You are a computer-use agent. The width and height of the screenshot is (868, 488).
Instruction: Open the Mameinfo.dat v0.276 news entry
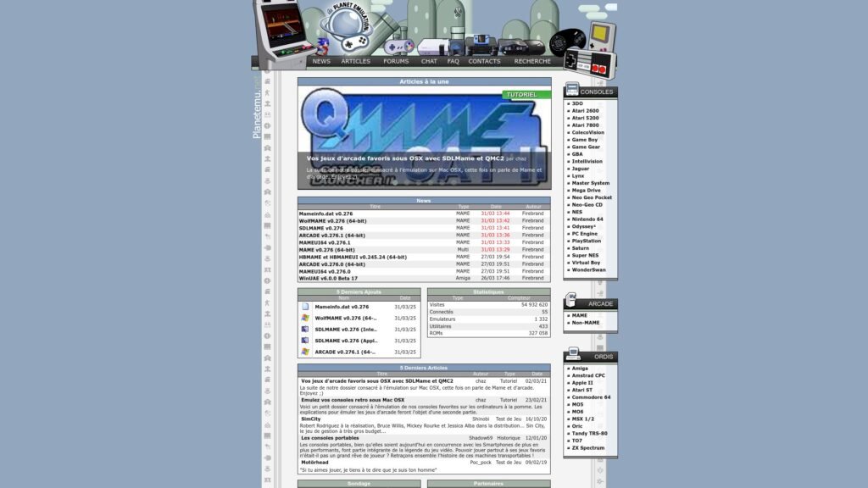[x=325, y=213]
